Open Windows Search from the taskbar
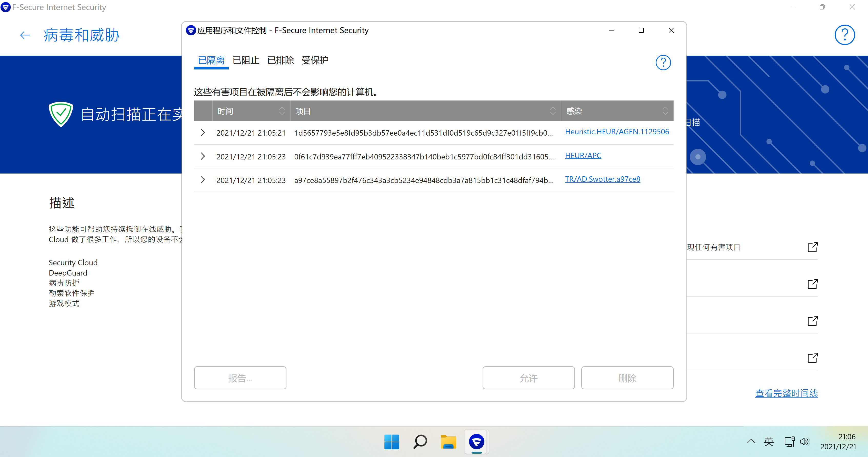 [420, 442]
